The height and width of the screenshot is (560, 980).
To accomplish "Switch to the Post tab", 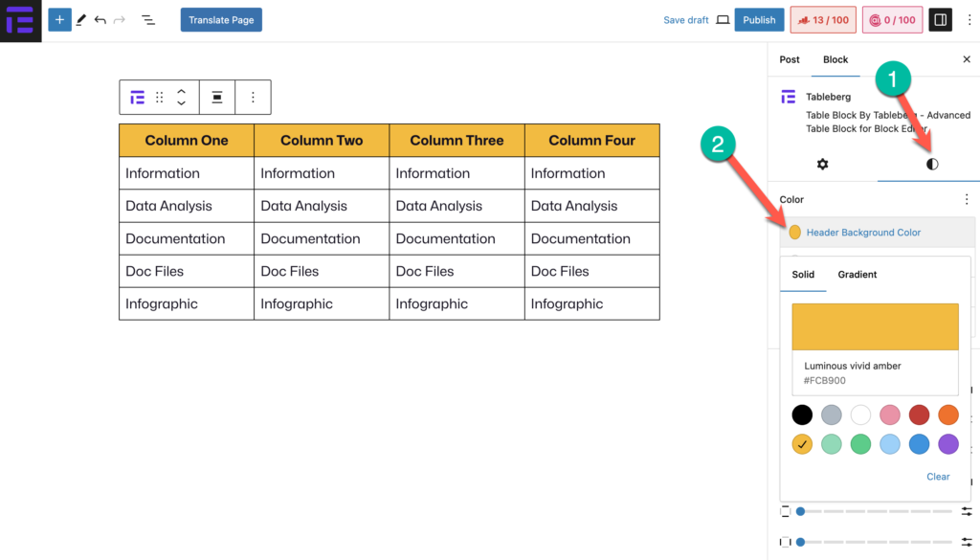I will click(790, 59).
